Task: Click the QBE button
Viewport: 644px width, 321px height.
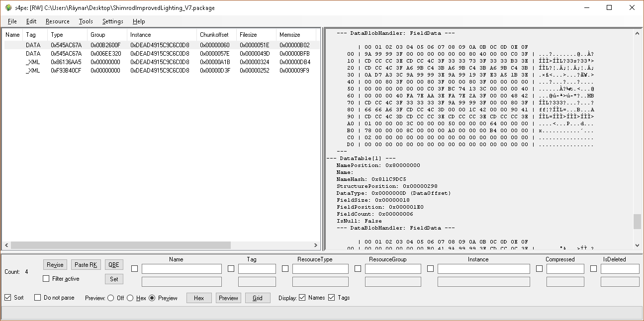Action: click(x=114, y=265)
